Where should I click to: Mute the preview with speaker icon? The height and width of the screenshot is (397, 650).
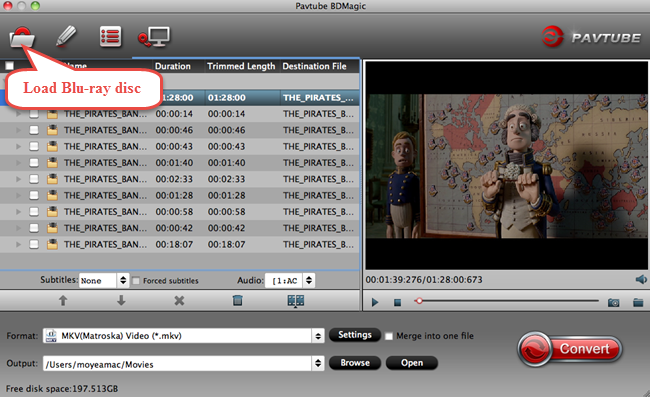pyautogui.click(x=641, y=279)
